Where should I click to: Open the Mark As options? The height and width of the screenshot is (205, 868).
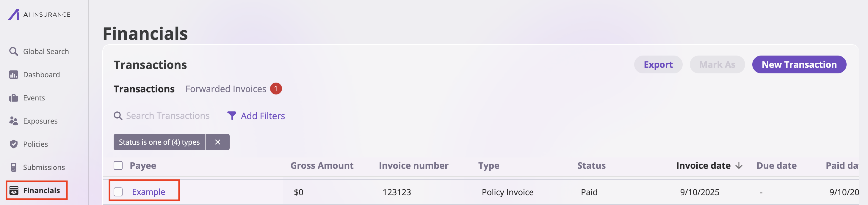click(717, 64)
